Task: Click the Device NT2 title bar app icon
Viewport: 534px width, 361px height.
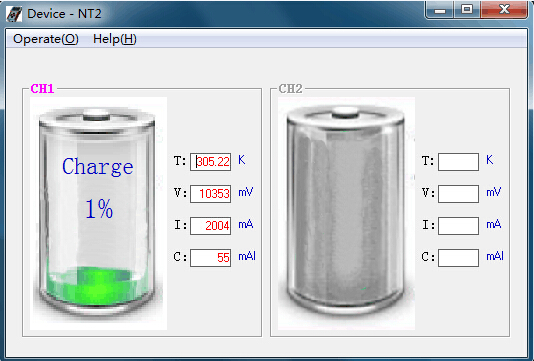Action: point(14,14)
